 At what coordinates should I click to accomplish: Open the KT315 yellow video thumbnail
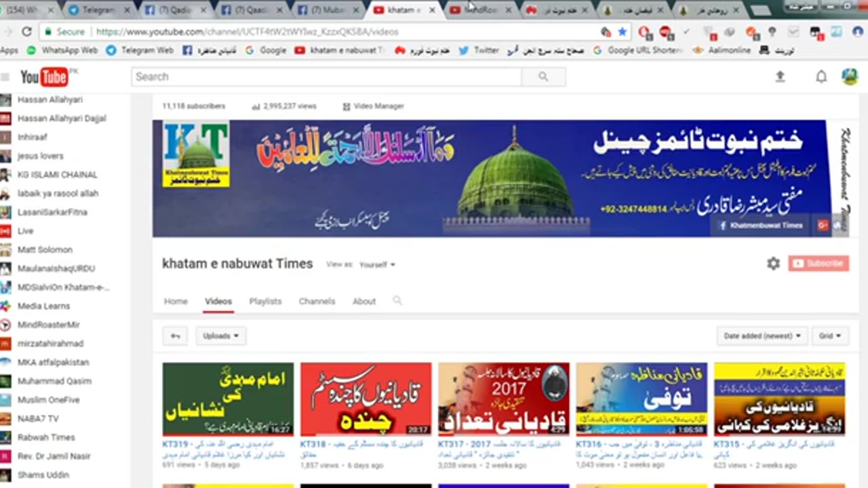[x=779, y=399]
